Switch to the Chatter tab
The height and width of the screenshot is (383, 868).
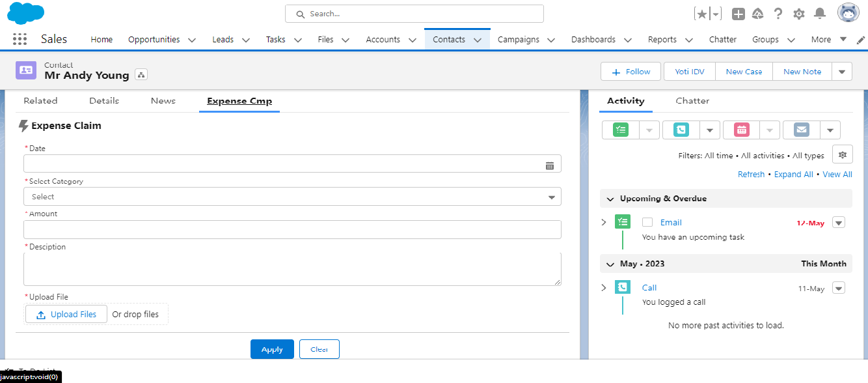(x=692, y=101)
